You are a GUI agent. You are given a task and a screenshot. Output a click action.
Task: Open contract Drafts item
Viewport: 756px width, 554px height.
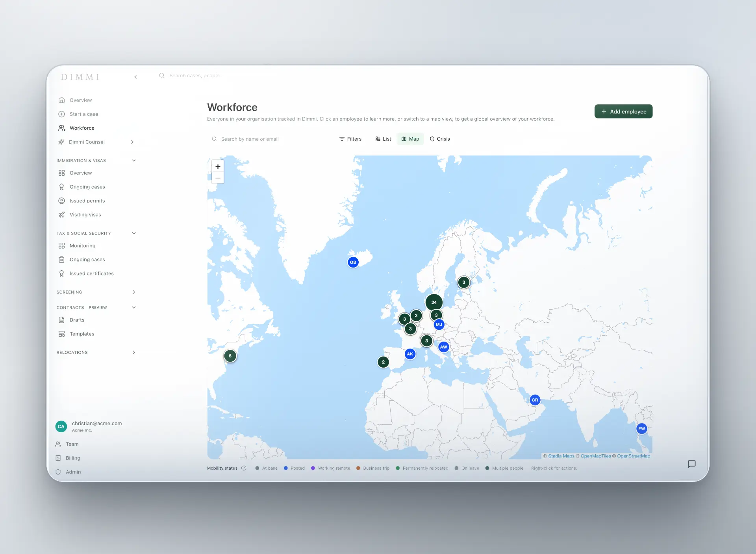[x=77, y=320]
